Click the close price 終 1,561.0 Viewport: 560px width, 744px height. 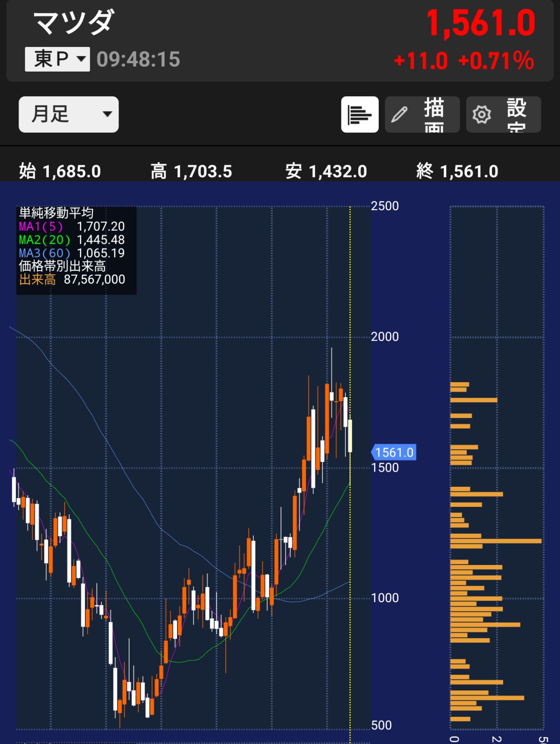(x=458, y=172)
